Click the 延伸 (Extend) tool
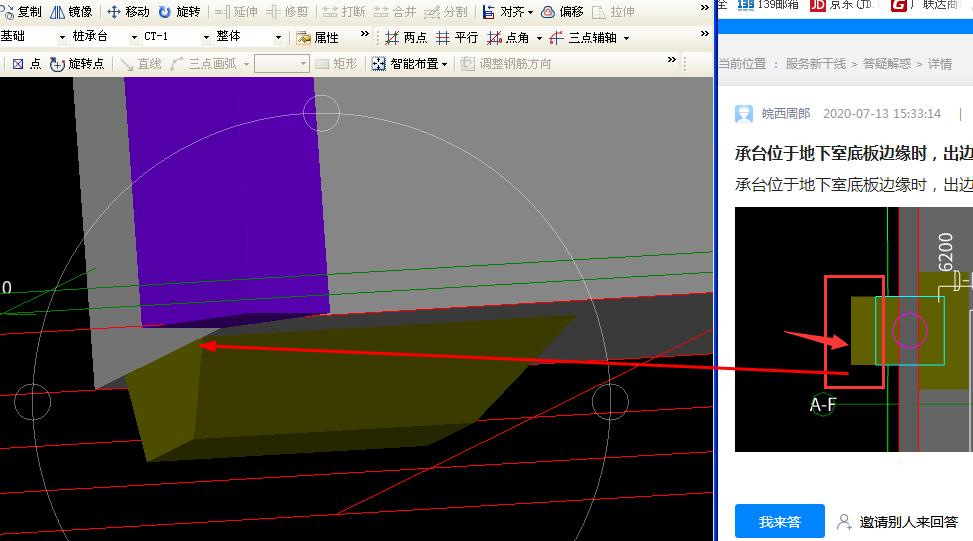Viewport: 973px width, 541px height. [x=236, y=12]
